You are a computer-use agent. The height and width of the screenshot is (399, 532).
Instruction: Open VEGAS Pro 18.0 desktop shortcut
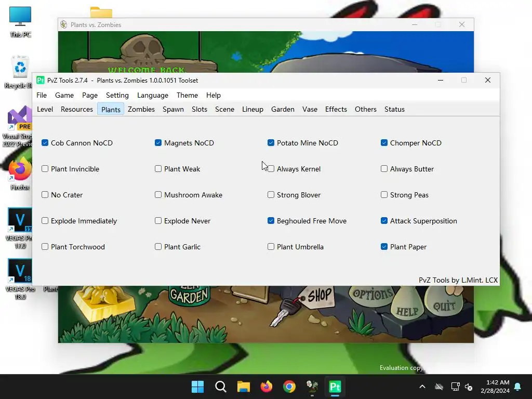pyautogui.click(x=20, y=279)
